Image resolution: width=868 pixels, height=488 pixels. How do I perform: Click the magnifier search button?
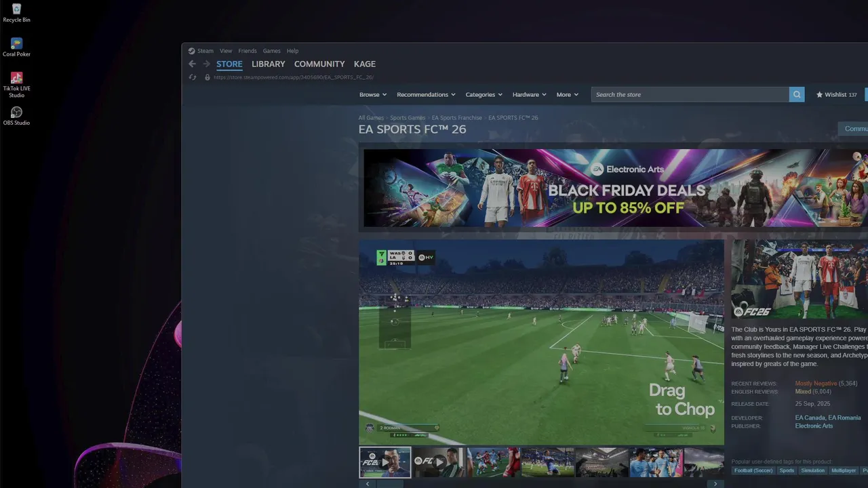[x=797, y=95]
